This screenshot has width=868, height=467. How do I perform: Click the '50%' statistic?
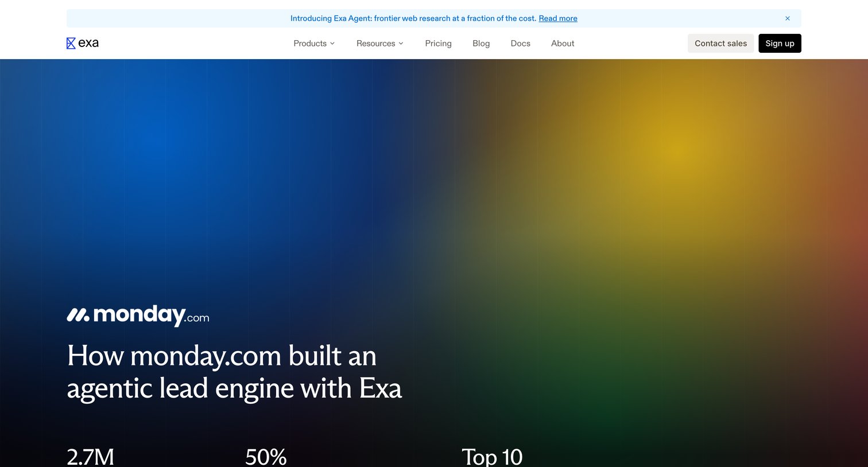coord(266,457)
